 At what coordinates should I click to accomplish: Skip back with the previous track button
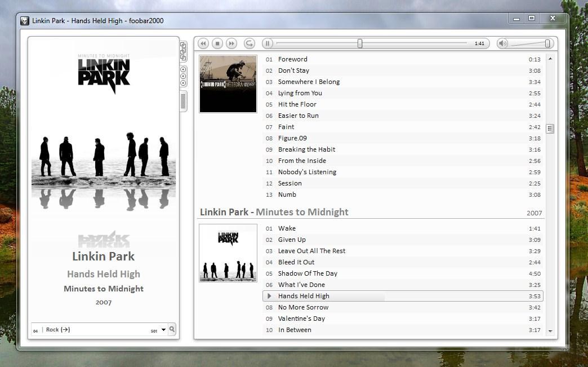point(203,43)
